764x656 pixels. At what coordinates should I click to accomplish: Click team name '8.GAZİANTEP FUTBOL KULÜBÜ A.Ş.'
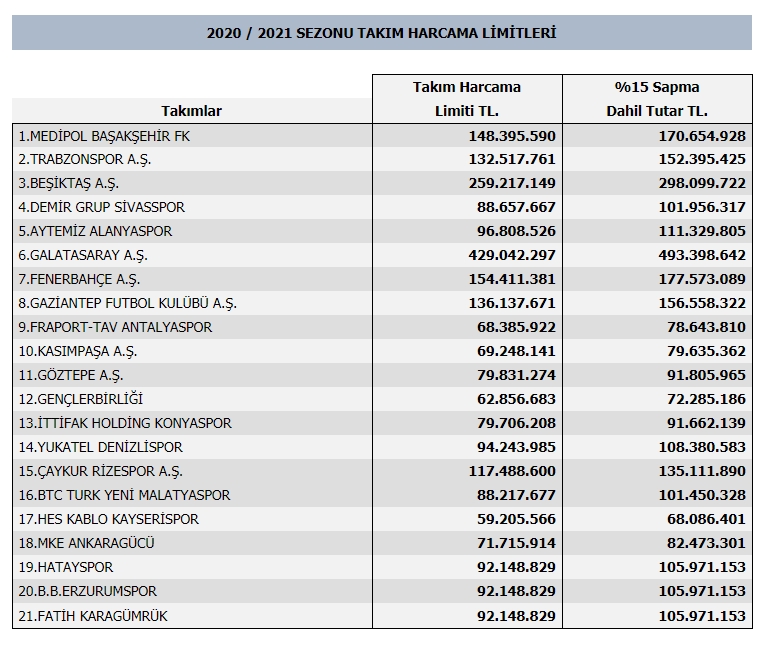point(128,304)
